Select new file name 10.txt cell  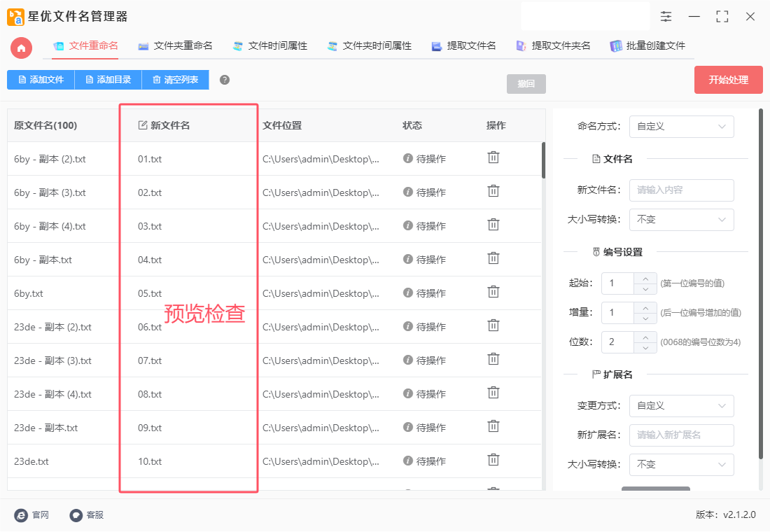[150, 462]
